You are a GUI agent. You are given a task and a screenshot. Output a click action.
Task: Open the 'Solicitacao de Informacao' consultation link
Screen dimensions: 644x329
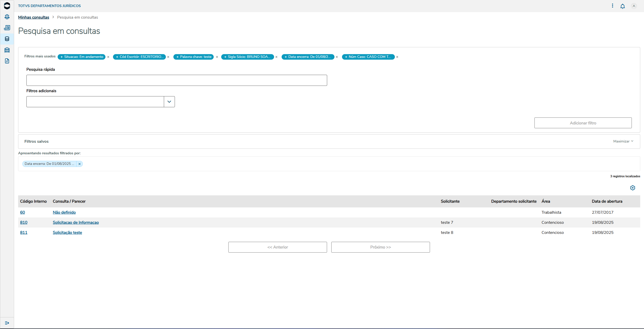tap(76, 223)
